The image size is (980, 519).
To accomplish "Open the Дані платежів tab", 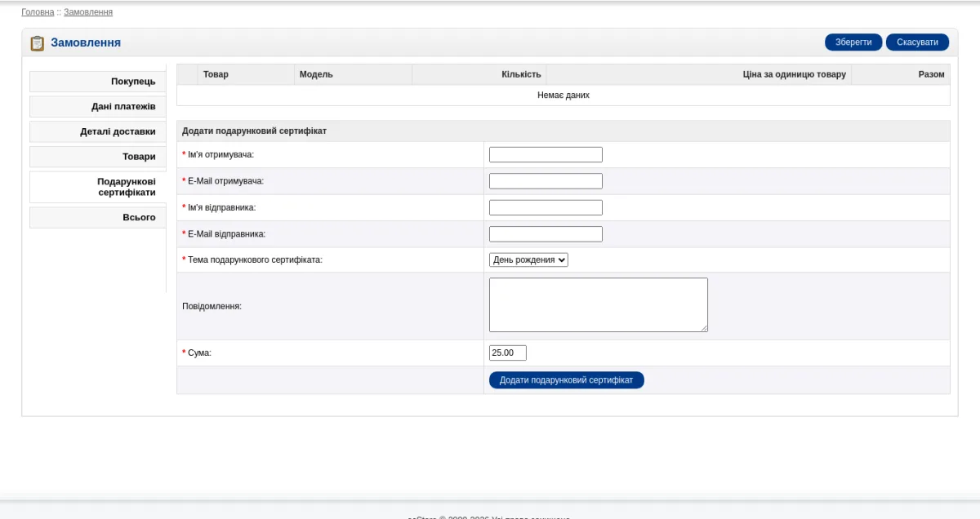I will coord(97,107).
